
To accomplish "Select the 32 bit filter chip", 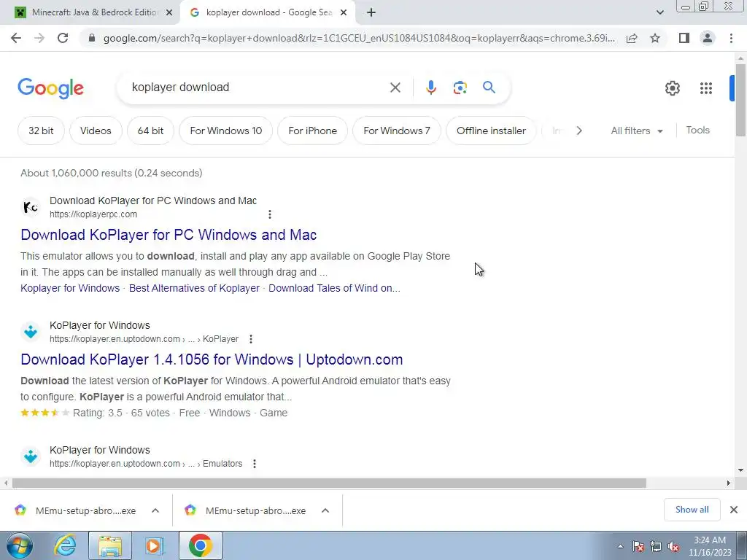I will coord(41,131).
